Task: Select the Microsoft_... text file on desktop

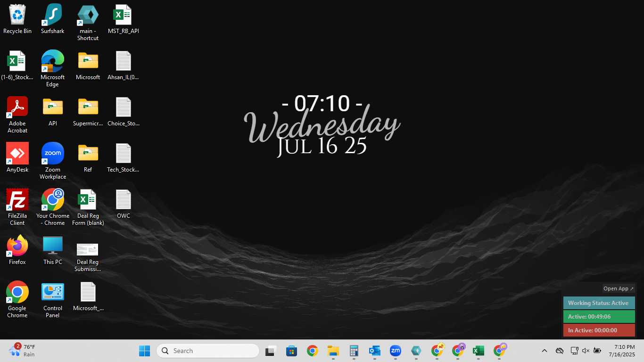Action: [88, 296]
